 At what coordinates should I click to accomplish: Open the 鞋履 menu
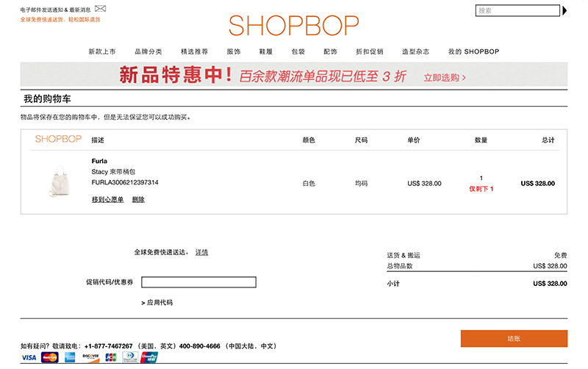(x=266, y=51)
